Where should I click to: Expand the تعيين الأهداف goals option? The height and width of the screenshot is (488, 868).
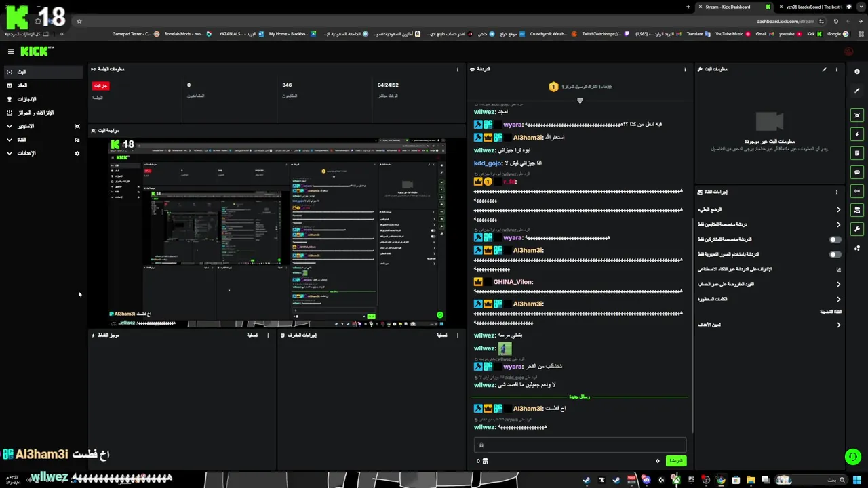tap(769, 325)
